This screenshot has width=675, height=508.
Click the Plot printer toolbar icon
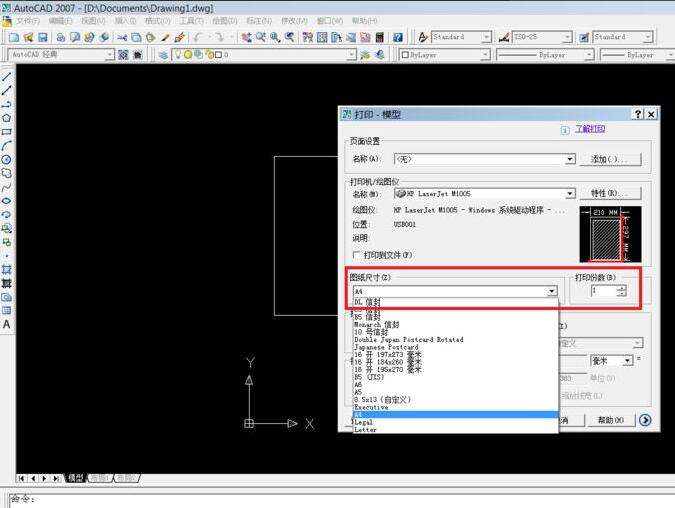(61, 37)
